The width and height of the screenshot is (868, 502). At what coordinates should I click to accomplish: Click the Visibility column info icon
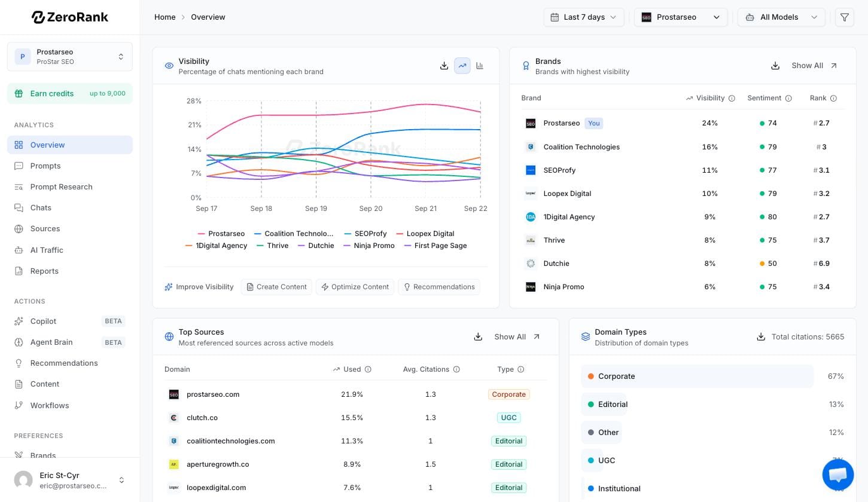point(732,98)
